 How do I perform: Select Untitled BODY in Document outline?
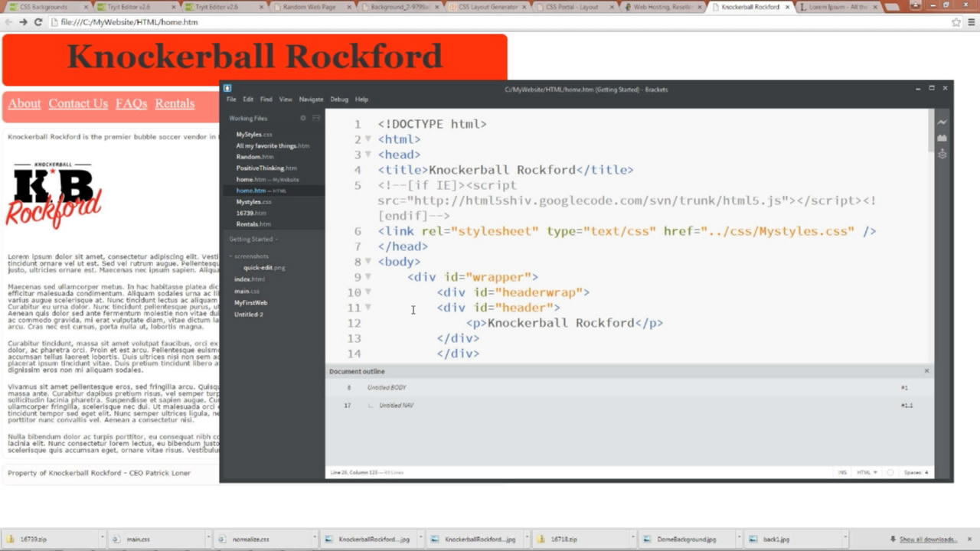point(387,388)
